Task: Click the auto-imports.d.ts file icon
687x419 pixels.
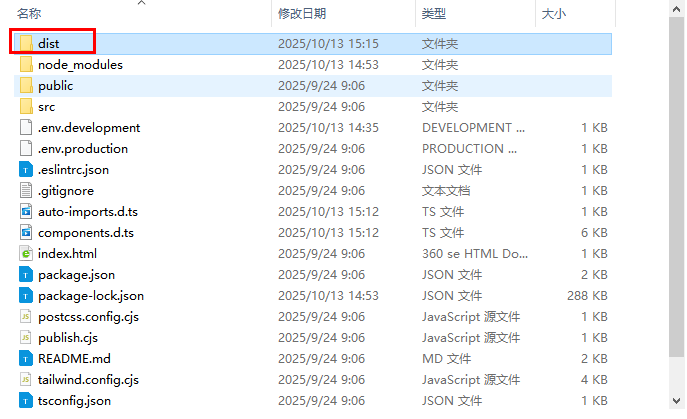Action: pyautogui.click(x=26, y=212)
